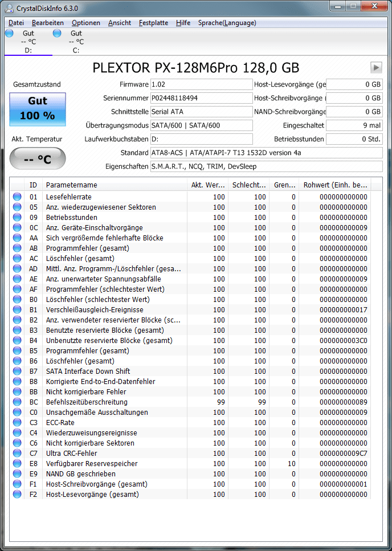Select the C: drive tab
This screenshot has height=551, width=392.
click(x=76, y=42)
